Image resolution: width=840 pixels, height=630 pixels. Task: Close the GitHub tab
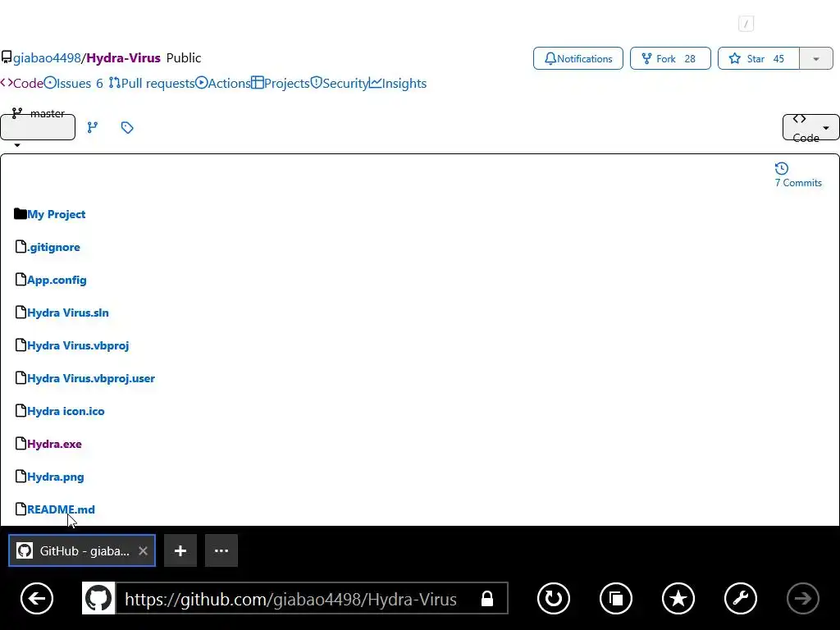pyautogui.click(x=143, y=550)
